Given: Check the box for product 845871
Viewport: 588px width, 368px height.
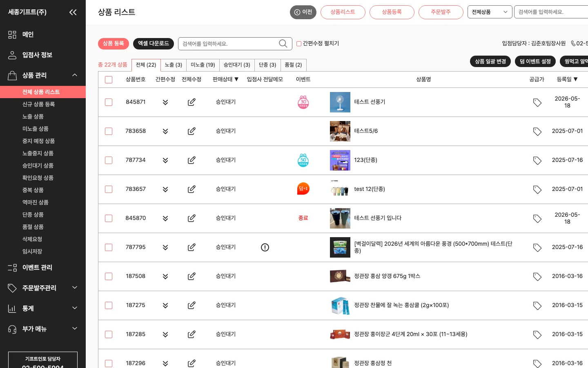Looking at the screenshot, I should (109, 102).
